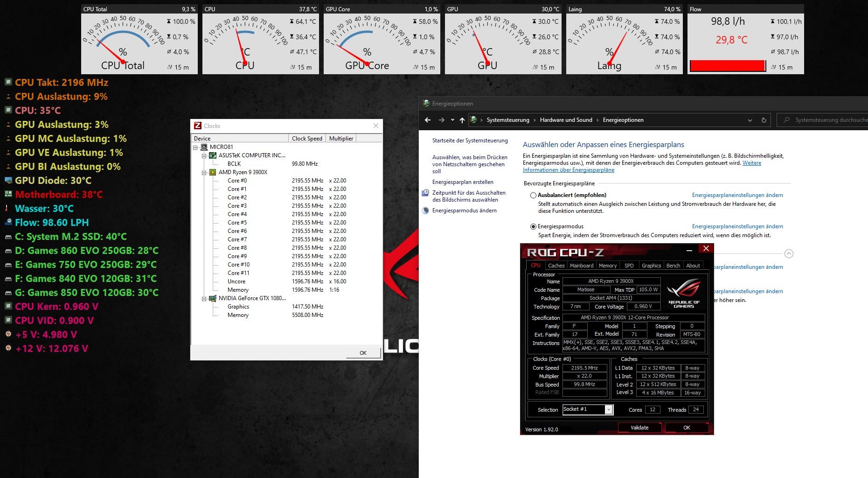The image size is (868, 478).
Task: Click the thermometer icon next to Wasser
Action: pos(7,208)
